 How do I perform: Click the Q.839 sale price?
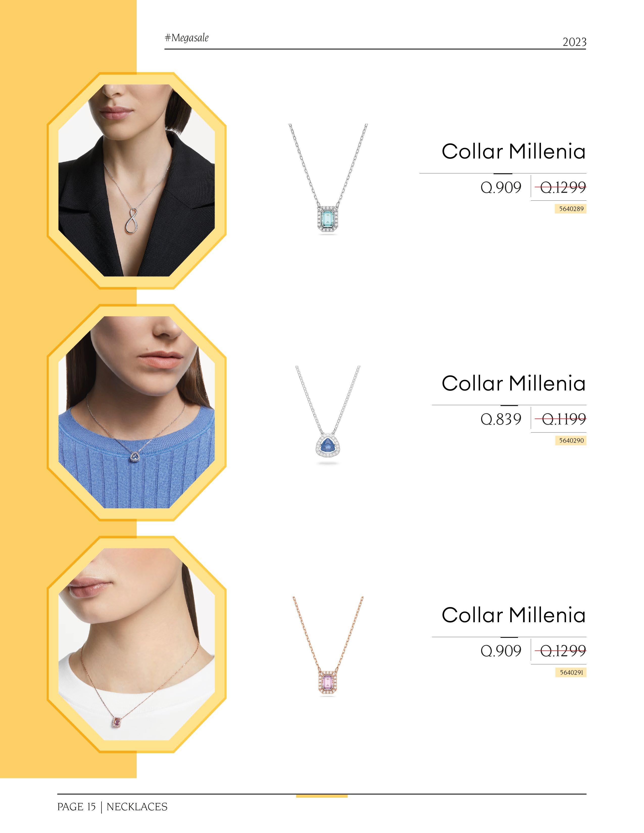pos(501,419)
